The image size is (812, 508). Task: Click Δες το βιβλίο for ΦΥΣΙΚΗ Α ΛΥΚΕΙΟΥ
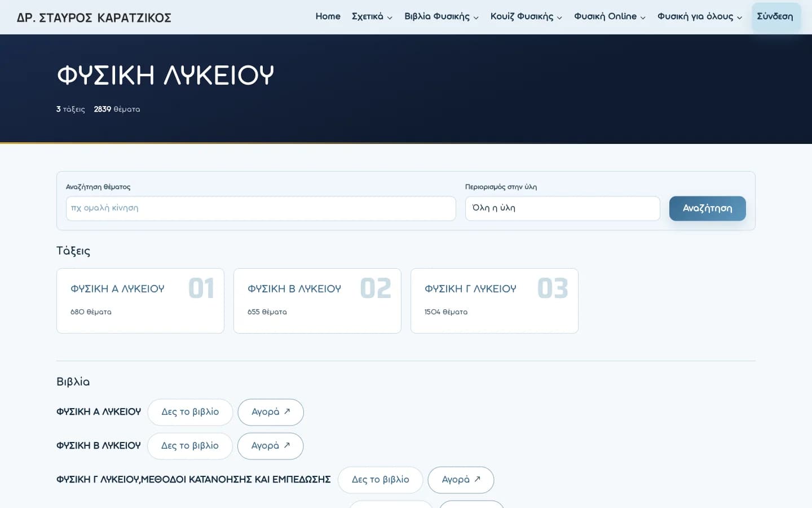point(190,412)
